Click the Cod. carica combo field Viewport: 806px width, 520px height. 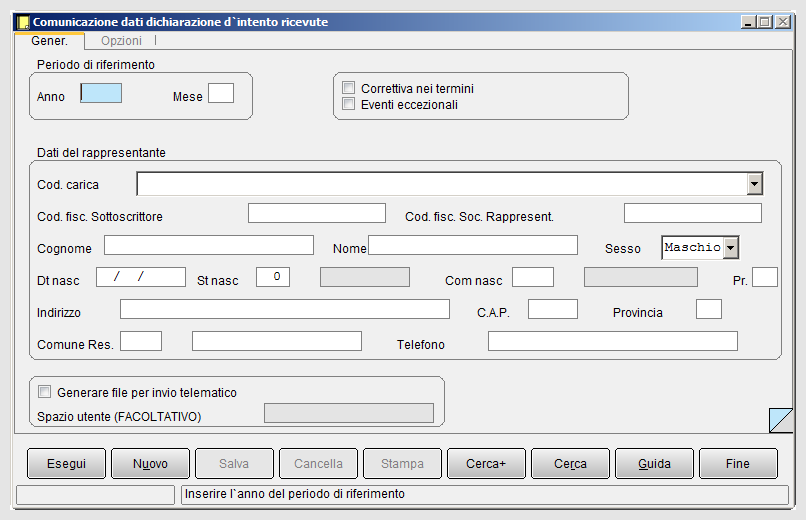[450, 183]
